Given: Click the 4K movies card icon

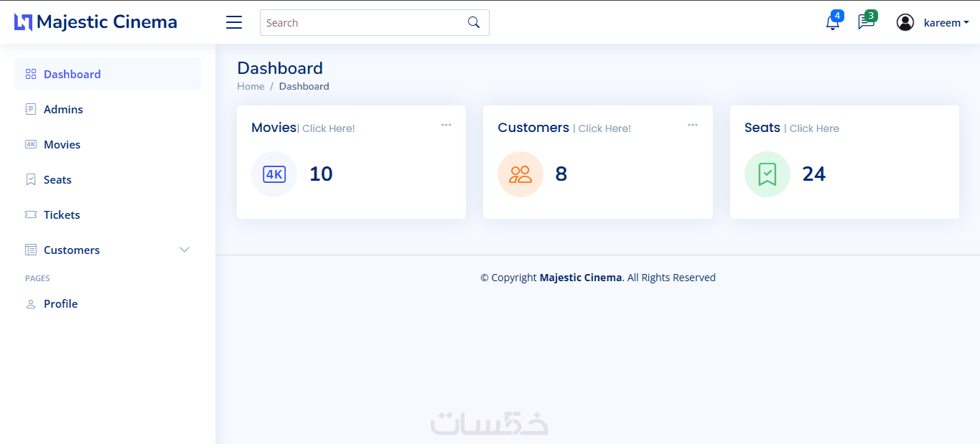Looking at the screenshot, I should 274,174.
